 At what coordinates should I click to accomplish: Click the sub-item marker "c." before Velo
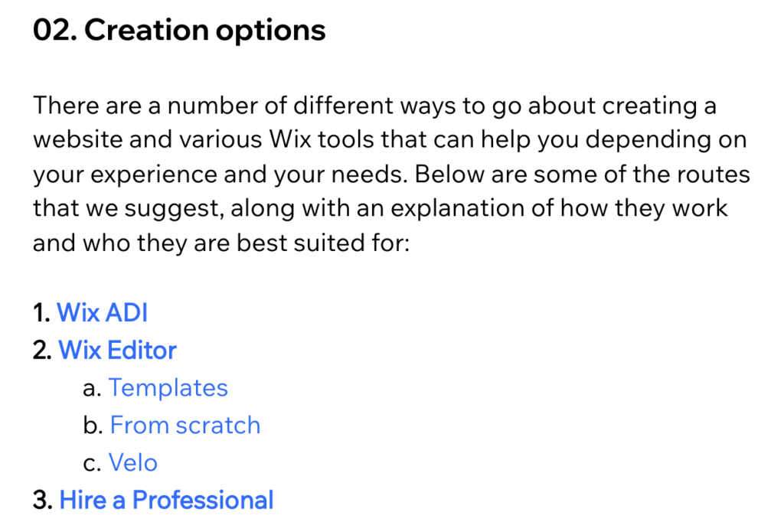(x=92, y=463)
